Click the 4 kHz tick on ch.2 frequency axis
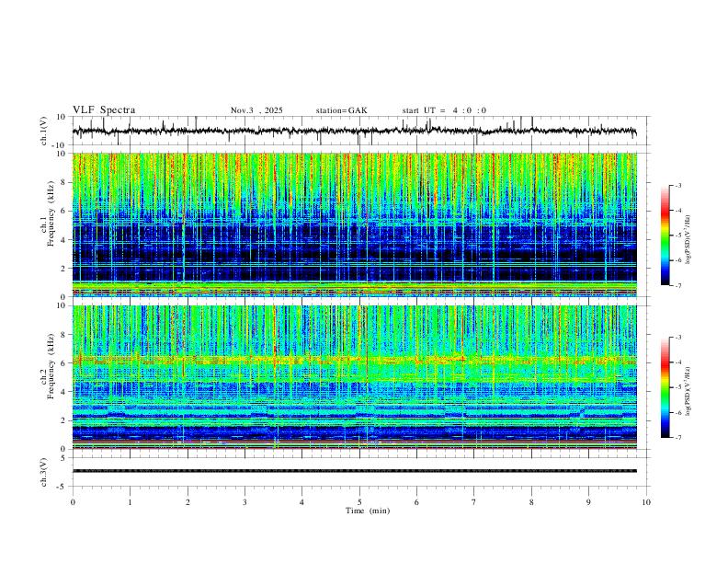 63,392
